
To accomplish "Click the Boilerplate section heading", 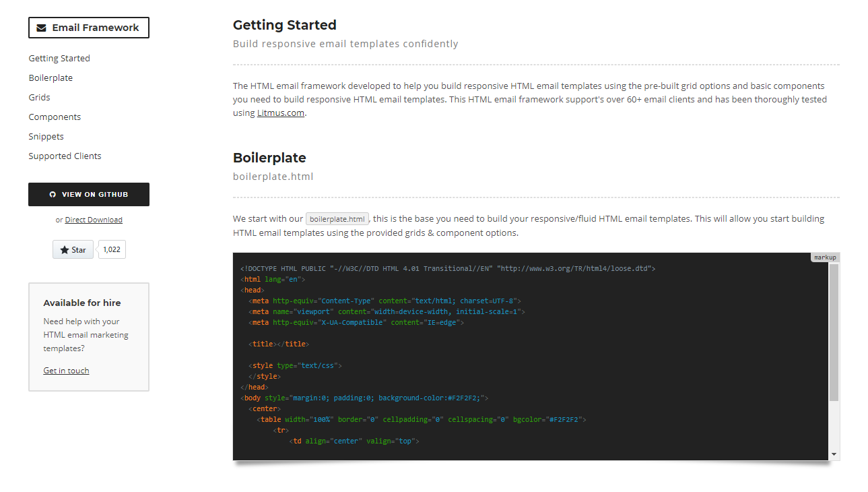I will tap(269, 158).
